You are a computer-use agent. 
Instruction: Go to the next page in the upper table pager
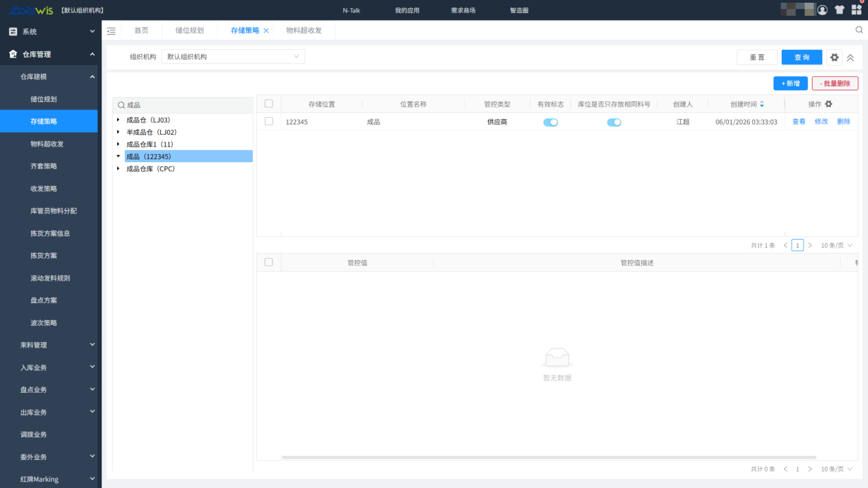810,245
